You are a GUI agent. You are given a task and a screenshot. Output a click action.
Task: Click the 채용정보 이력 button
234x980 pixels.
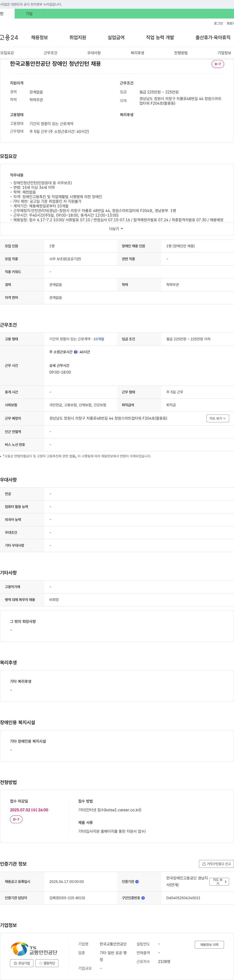pos(209,945)
